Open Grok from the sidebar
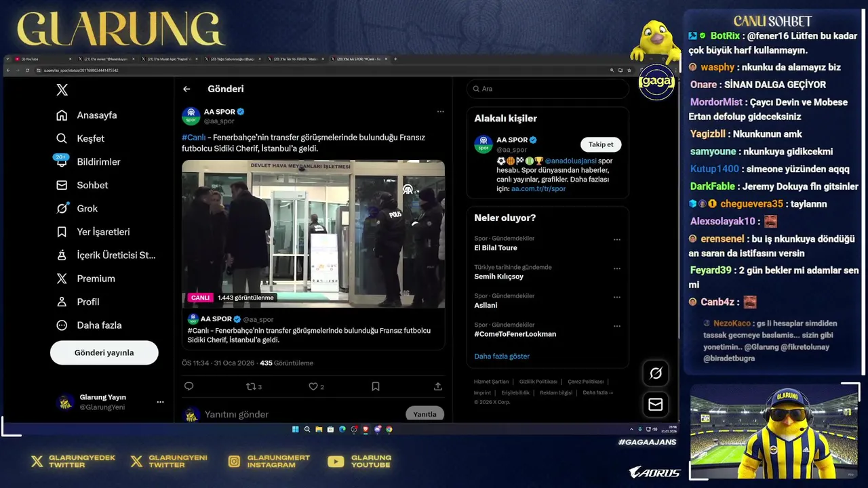The image size is (868, 488). pyautogui.click(x=77, y=209)
